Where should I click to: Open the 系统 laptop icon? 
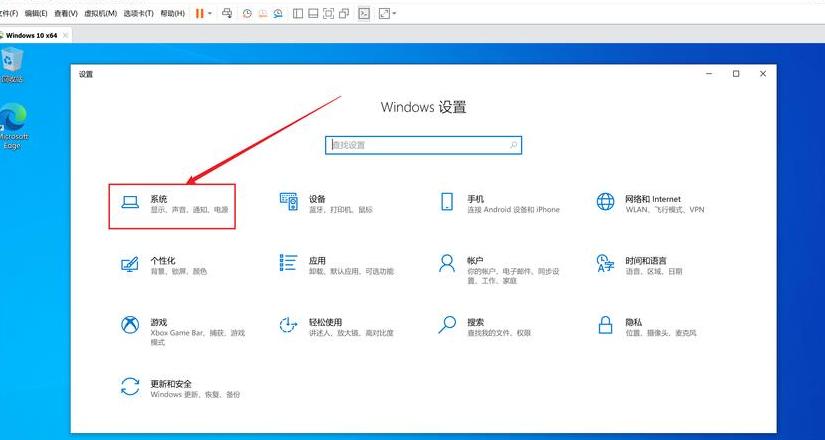click(x=130, y=202)
